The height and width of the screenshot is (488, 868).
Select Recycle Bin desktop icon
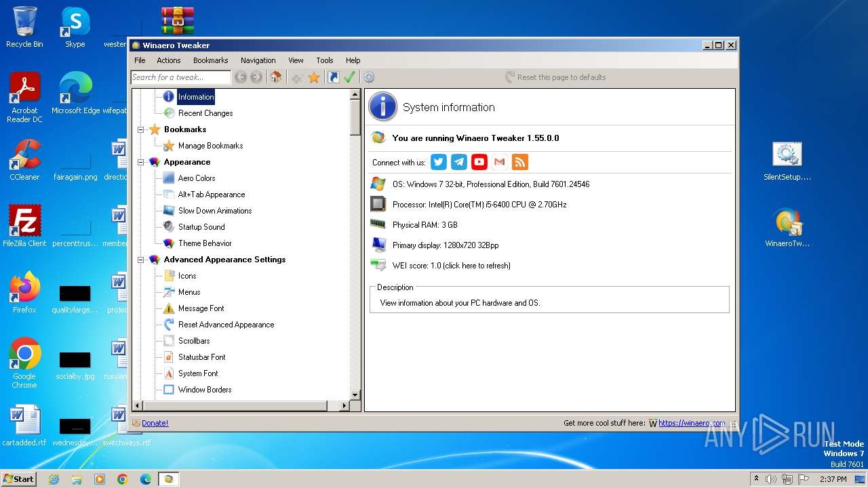pyautogui.click(x=24, y=26)
